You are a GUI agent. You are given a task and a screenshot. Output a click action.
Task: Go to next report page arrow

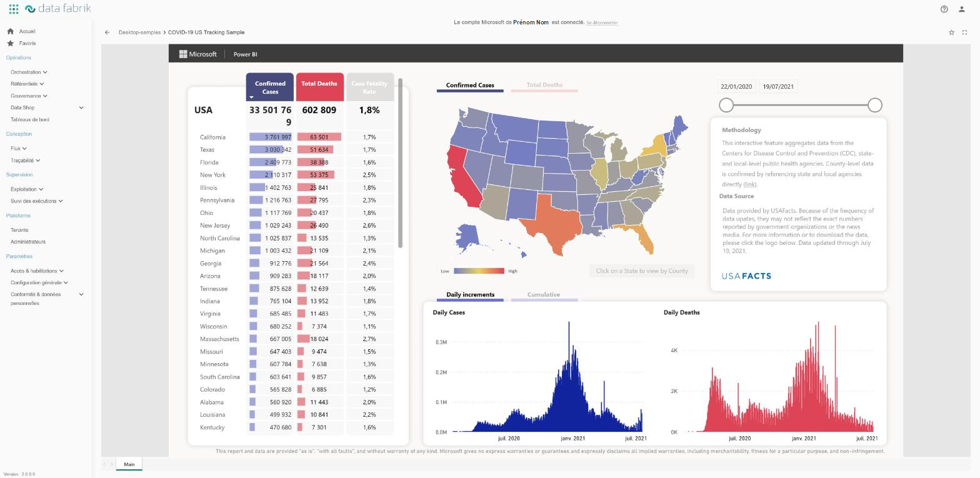[x=112, y=464]
